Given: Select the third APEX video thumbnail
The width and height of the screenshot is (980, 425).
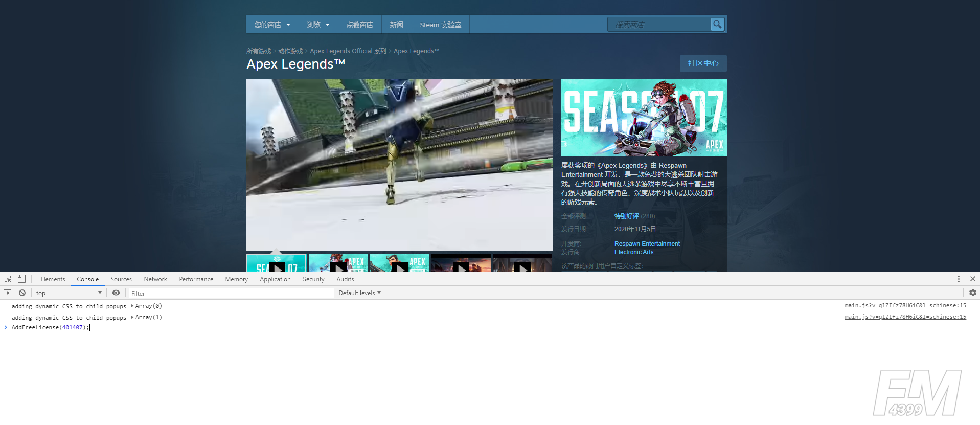Looking at the screenshot, I should tap(400, 263).
